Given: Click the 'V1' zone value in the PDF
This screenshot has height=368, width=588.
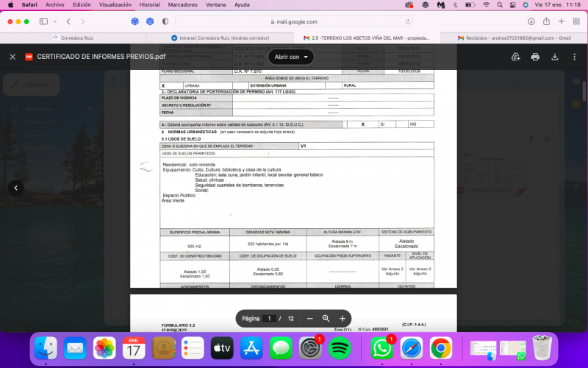Looking at the screenshot, I should pyautogui.click(x=303, y=146).
